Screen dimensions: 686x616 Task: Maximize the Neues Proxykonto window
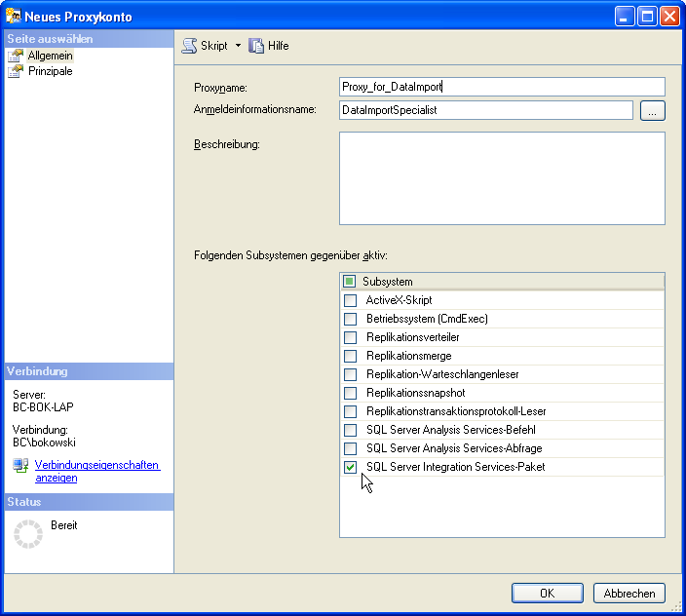click(647, 17)
